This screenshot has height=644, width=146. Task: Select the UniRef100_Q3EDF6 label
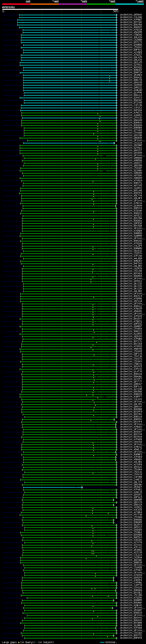click(131, 580)
